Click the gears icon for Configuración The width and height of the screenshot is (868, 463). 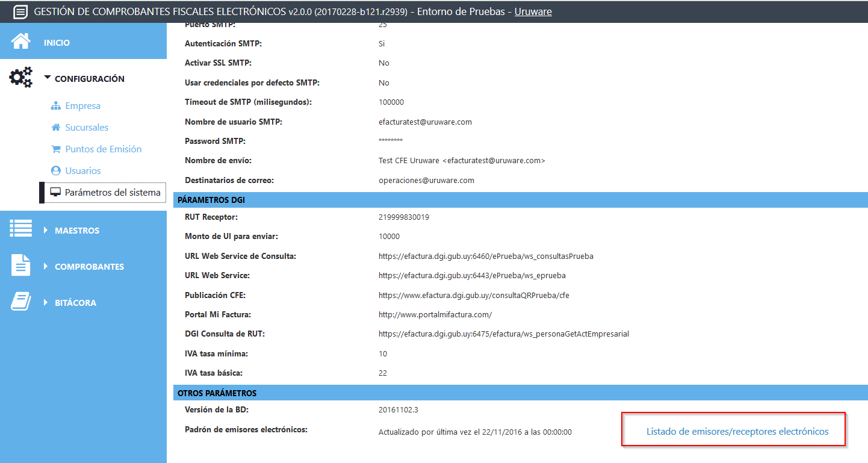tap(21, 78)
